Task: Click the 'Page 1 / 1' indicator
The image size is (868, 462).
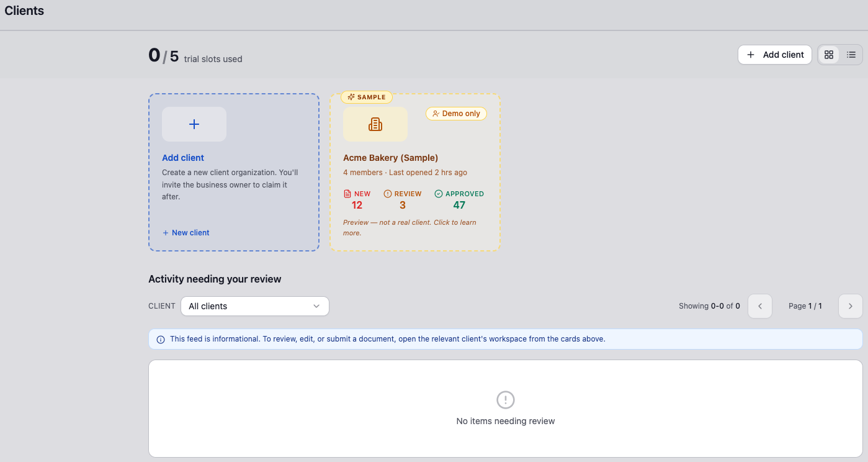Action: click(x=805, y=306)
